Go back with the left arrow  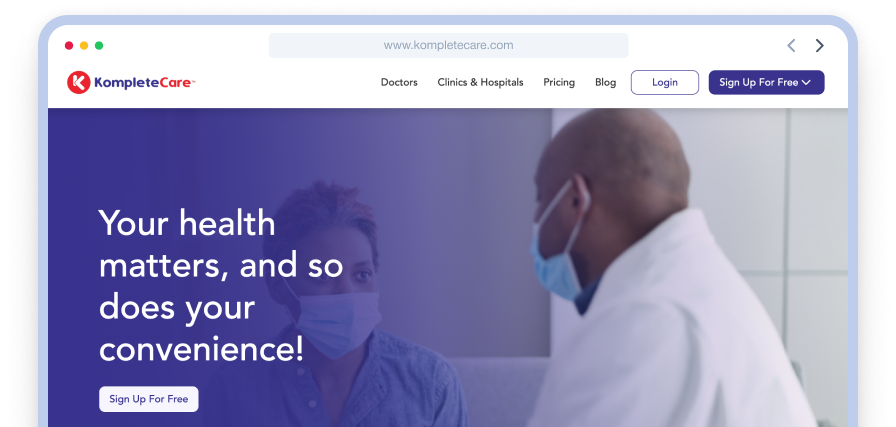(791, 46)
